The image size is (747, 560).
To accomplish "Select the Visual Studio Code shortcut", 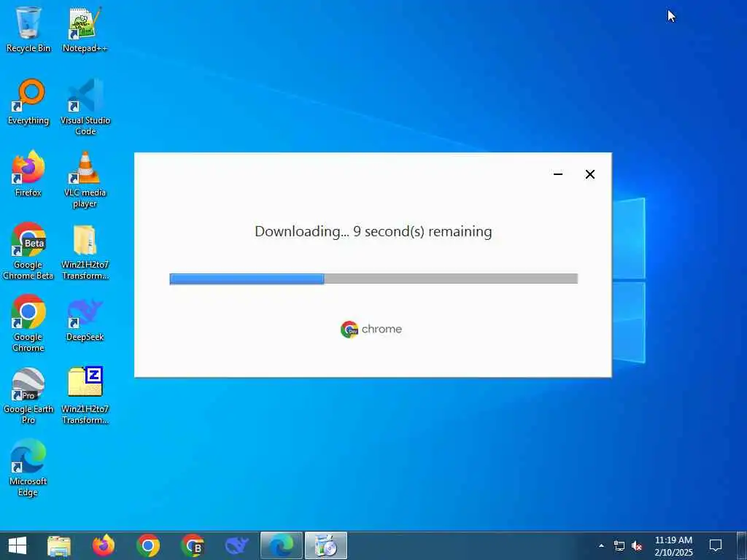I will (85, 107).
